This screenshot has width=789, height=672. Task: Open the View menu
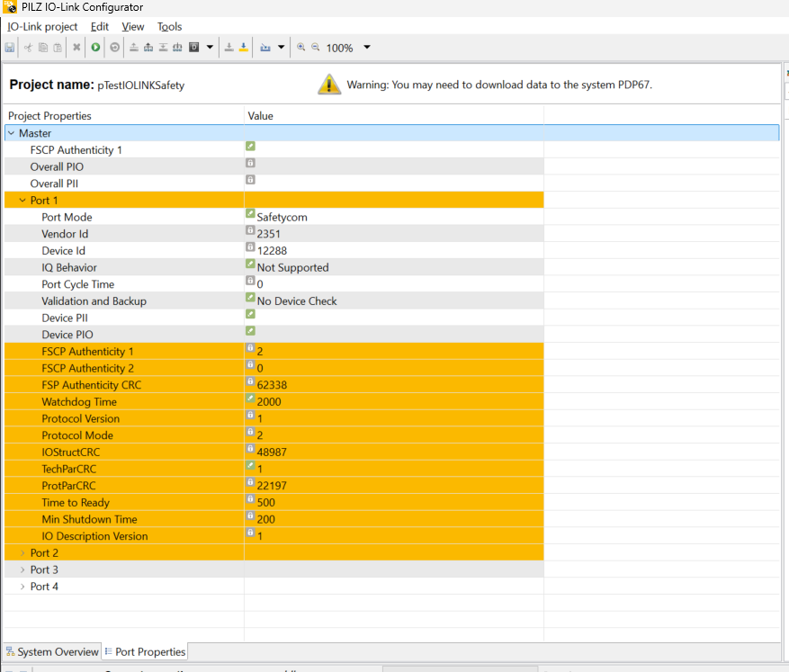[x=133, y=27]
